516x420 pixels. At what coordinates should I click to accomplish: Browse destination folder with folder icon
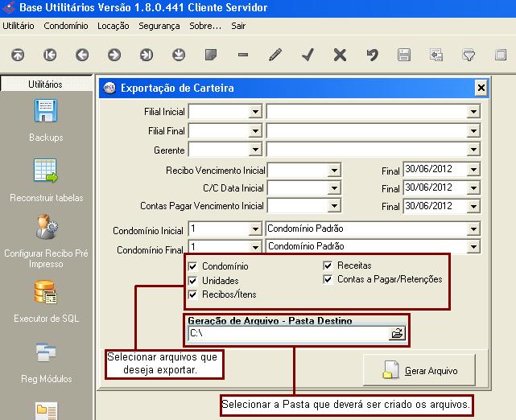click(x=396, y=333)
